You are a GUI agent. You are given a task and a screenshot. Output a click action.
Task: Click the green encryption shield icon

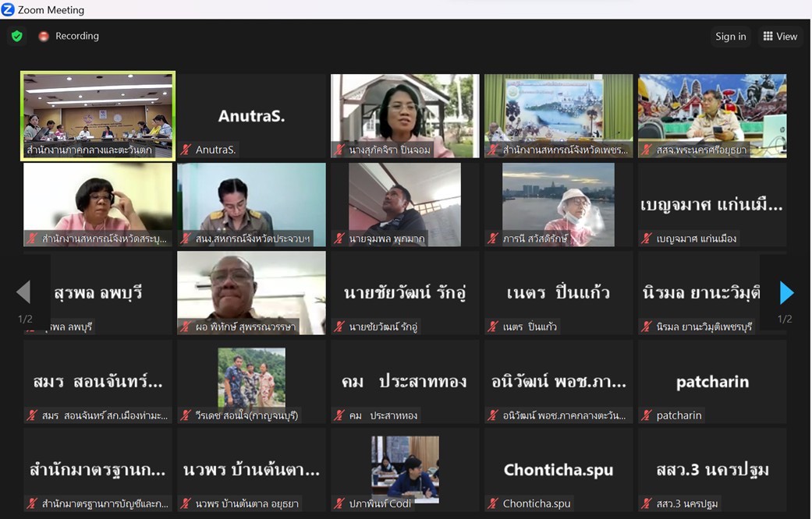[16, 36]
